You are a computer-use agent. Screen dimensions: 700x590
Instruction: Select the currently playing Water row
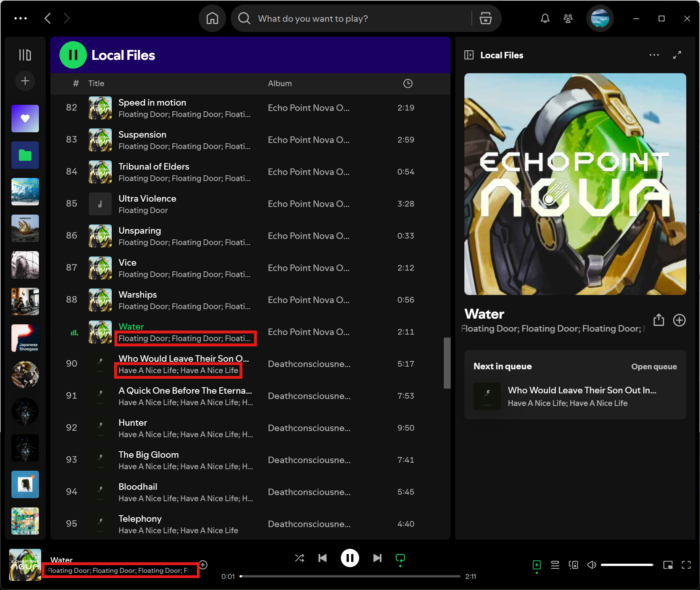pyautogui.click(x=250, y=332)
